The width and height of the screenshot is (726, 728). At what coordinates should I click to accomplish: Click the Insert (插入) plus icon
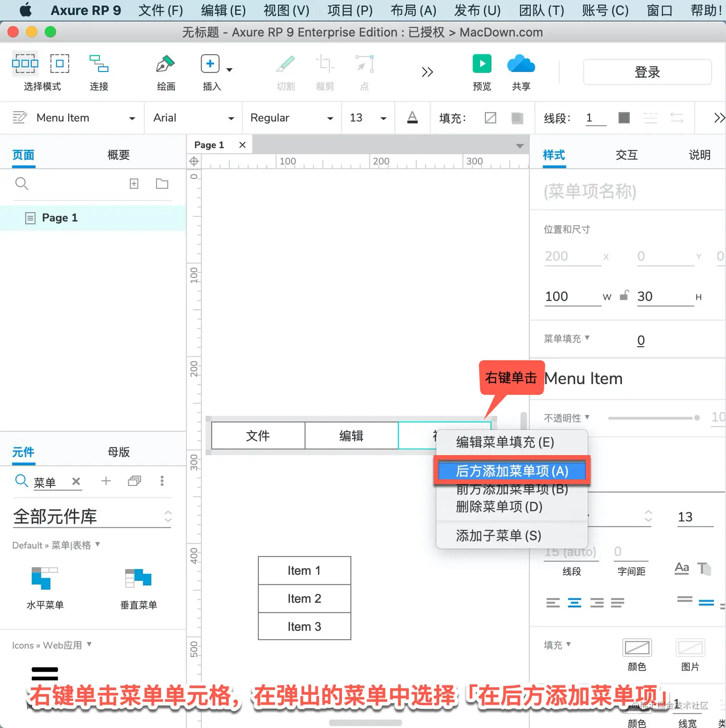pos(210,63)
